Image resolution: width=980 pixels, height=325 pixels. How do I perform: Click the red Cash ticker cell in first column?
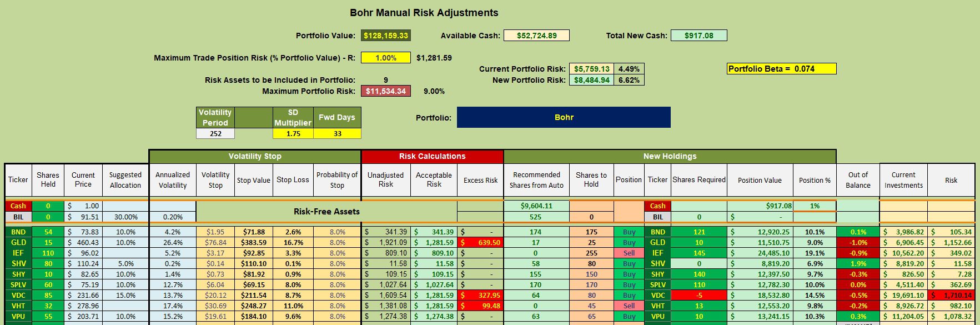pyautogui.click(x=18, y=206)
